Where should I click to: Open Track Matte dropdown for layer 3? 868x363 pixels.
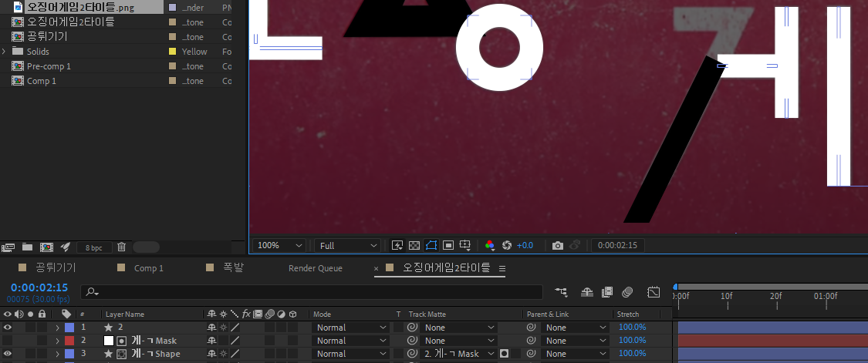click(458, 354)
